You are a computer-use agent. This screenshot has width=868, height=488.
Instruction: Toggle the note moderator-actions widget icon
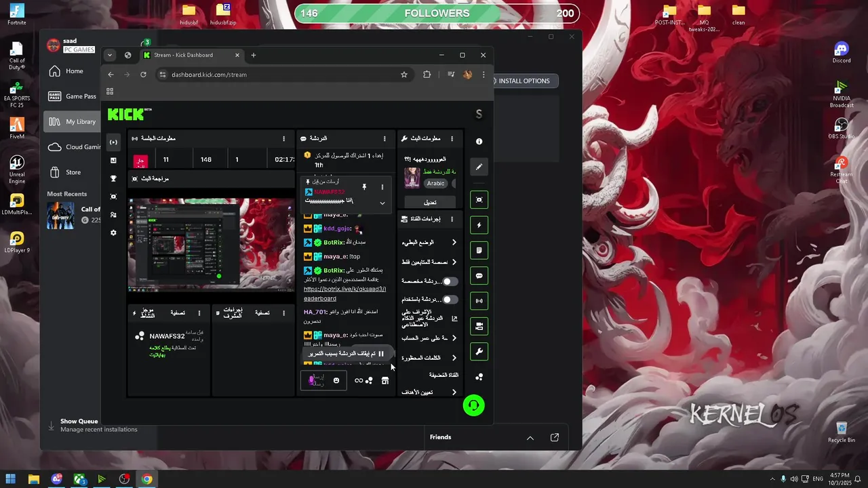coord(479,251)
